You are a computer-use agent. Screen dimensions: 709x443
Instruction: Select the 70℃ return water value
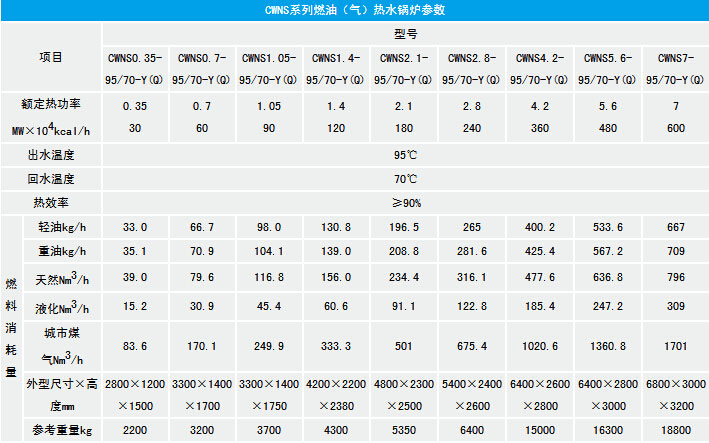(405, 179)
